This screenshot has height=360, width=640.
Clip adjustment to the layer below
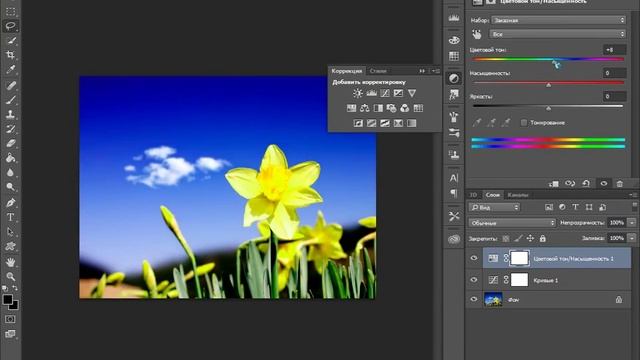tap(554, 184)
